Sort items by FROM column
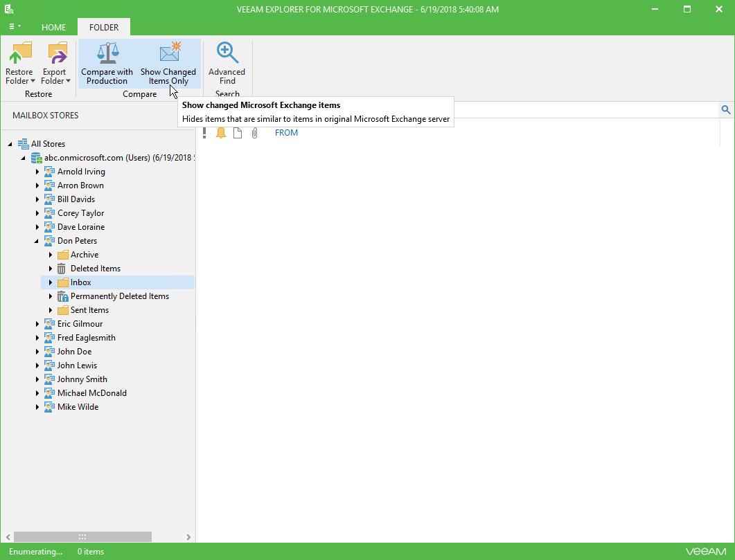 click(286, 133)
